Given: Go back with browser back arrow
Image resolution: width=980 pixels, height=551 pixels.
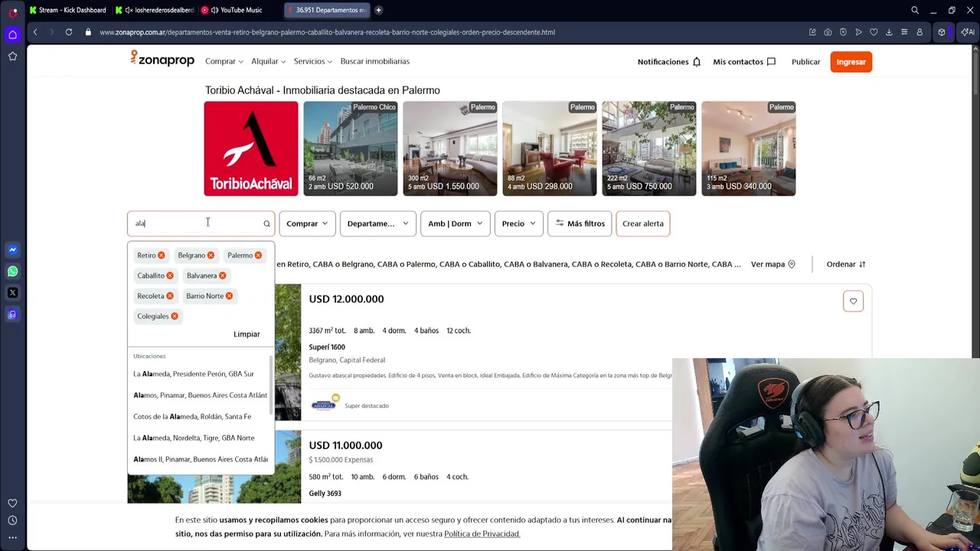Looking at the screenshot, I should 35,32.
